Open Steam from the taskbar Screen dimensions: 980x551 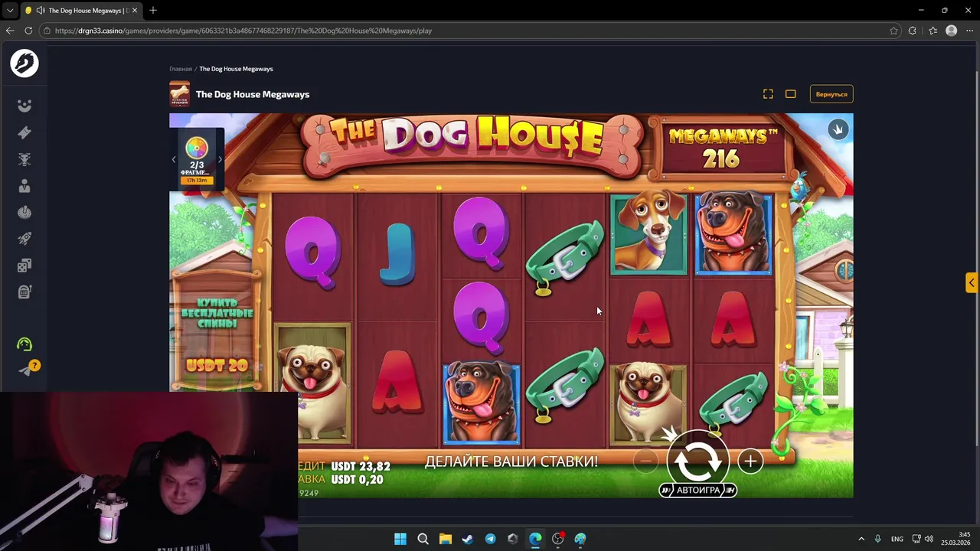pos(468,539)
